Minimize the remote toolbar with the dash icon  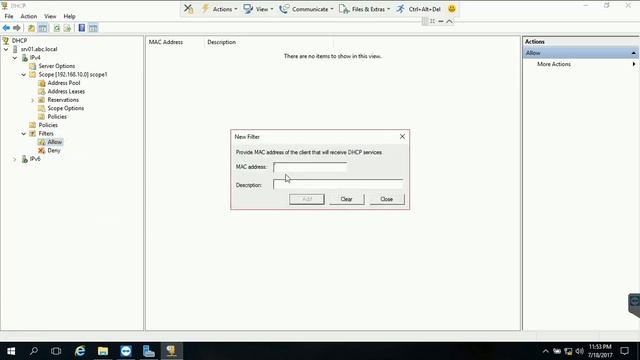[441, 21]
